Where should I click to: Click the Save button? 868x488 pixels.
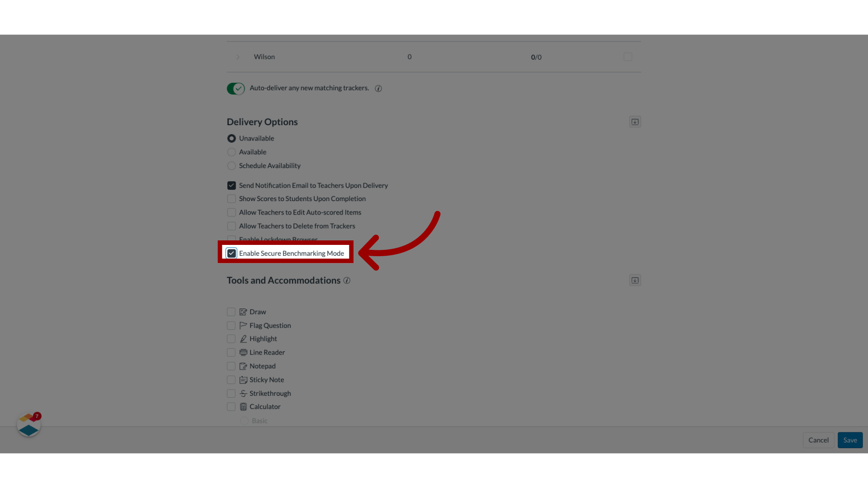click(x=849, y=440)
